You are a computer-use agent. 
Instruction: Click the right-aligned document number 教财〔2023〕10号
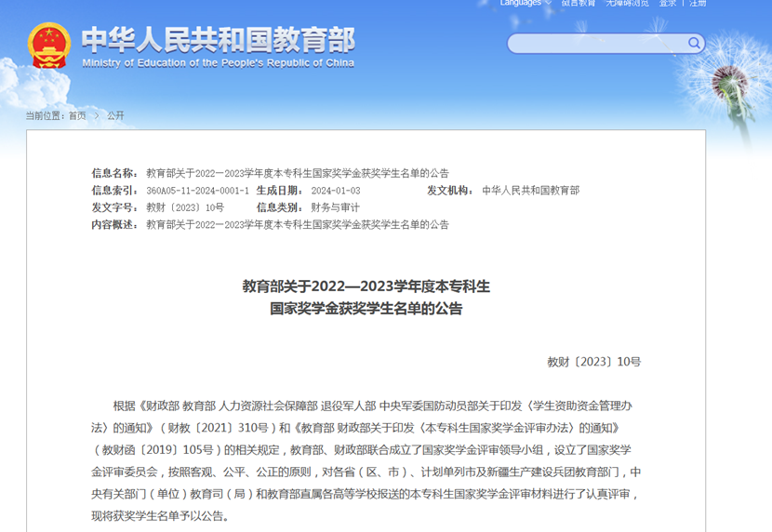[593, 362]
